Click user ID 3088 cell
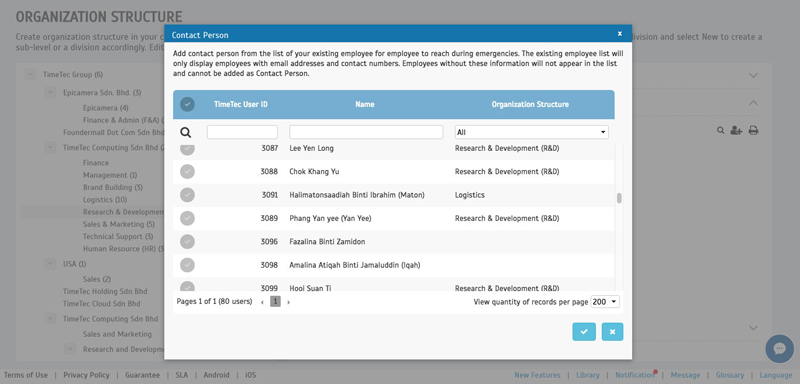800x384 pixels. pyautogui.click(x=269, y=171)
